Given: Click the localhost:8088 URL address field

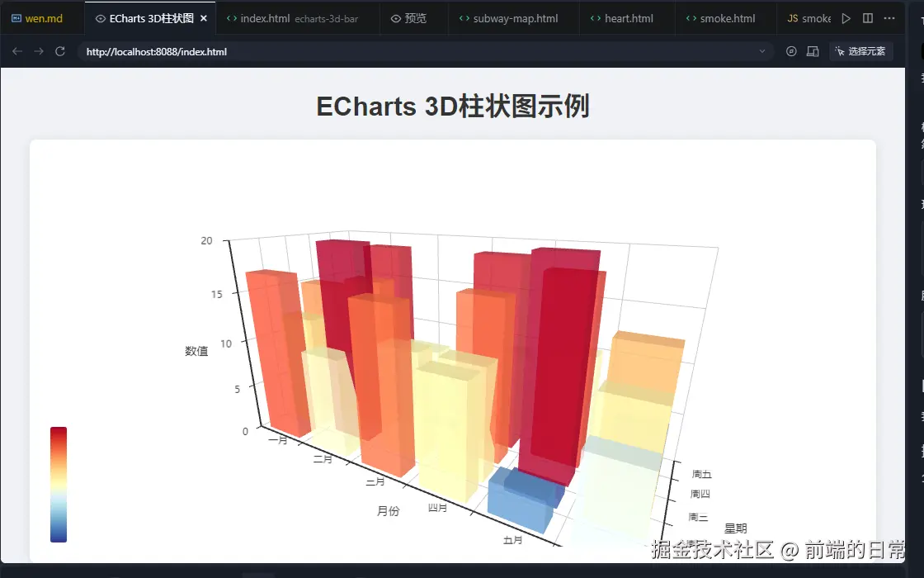Looking at the screenshot, I should (424, 51).
